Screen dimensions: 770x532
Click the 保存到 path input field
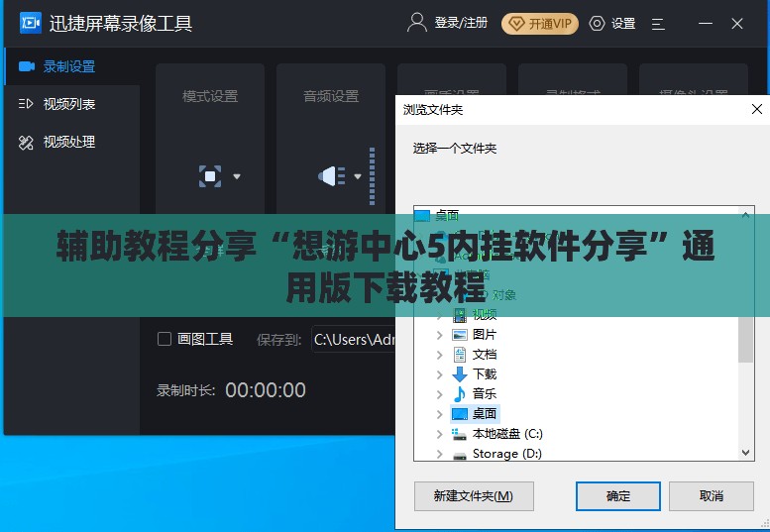tap(354, 339)
